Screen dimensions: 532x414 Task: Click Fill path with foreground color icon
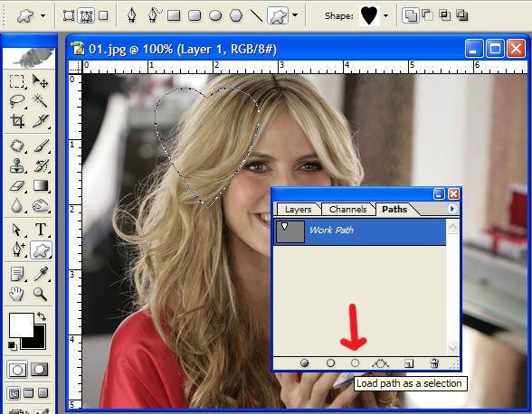[305, 363]
